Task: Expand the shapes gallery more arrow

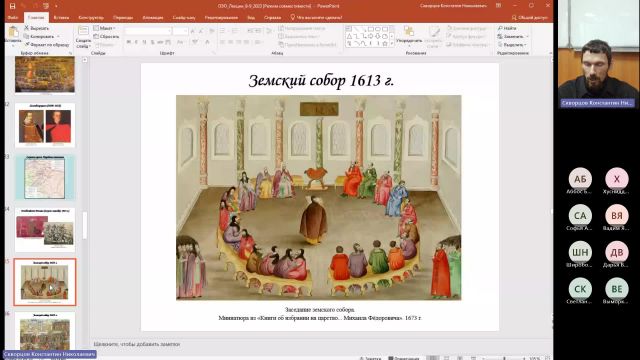Action: 392,44
